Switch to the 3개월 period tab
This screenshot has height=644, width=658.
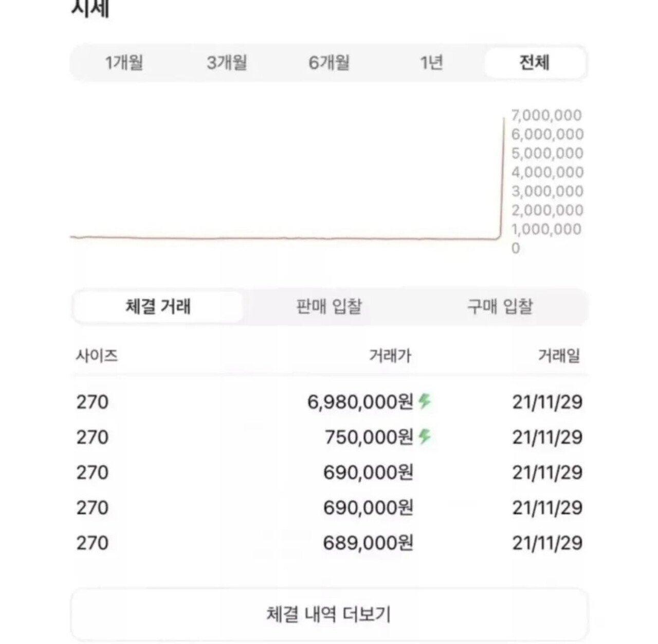click(x=227, y=63)
